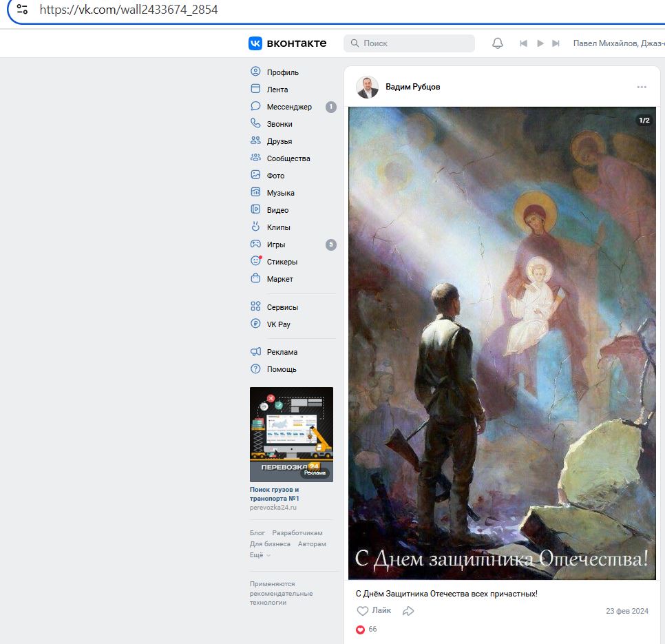Click the Применяются рекомендательные технологии notice
Viewport: 665px width, 644px height.
click(281, 593)
